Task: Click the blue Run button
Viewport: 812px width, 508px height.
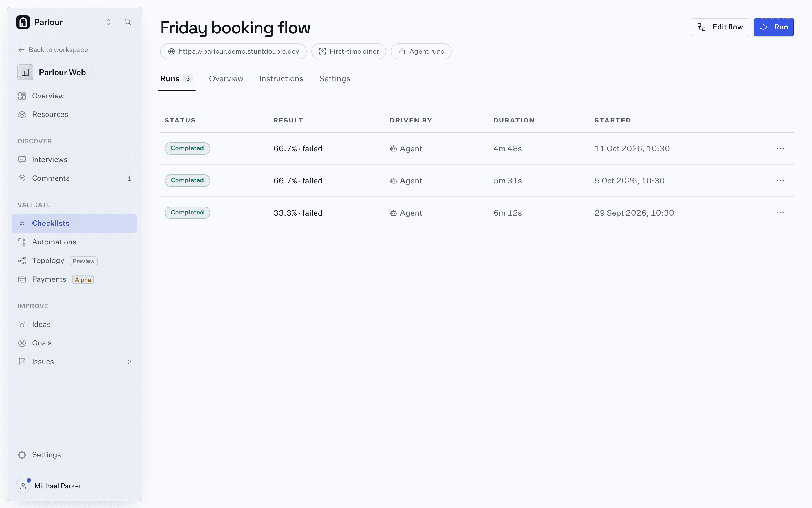Action: pyautogui.click(x=774, y=27)
